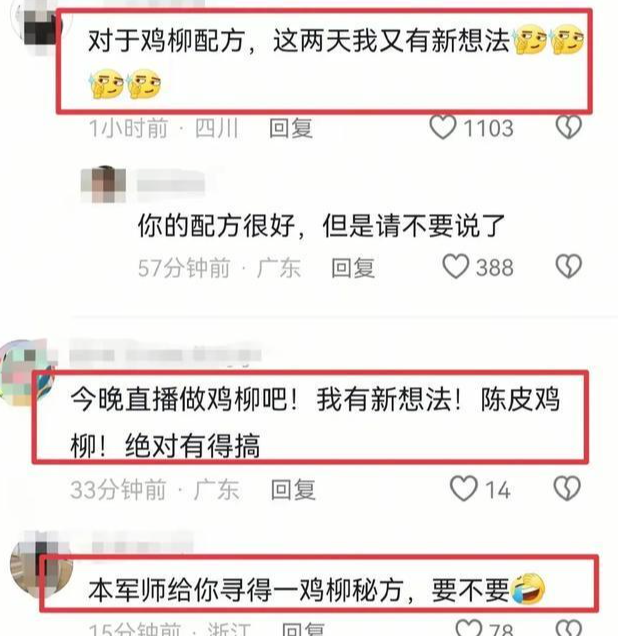Like the 陈皮鸡柳 comment with 14 likes
This screenshot has width=618, height=636.
(x=464, y=488)
